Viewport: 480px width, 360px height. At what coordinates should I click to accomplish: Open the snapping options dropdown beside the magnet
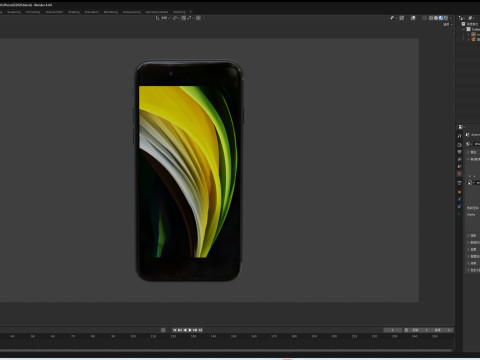[190, 18]
